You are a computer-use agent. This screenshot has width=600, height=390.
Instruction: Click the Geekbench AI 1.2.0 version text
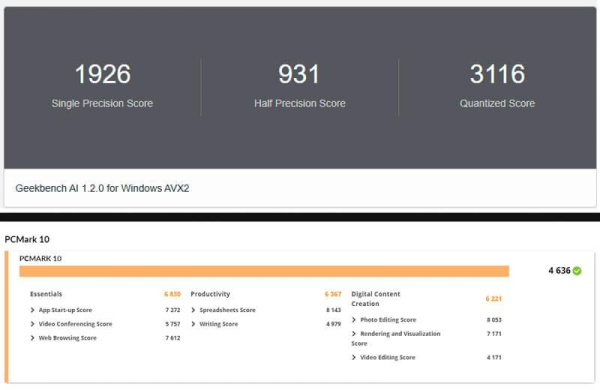tap(102, 188)
